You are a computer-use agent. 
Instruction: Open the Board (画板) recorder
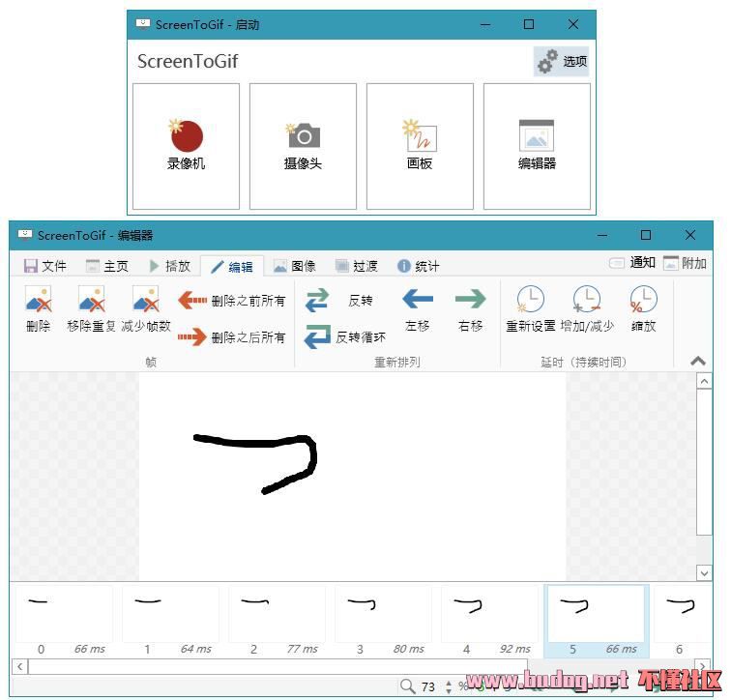420,146
